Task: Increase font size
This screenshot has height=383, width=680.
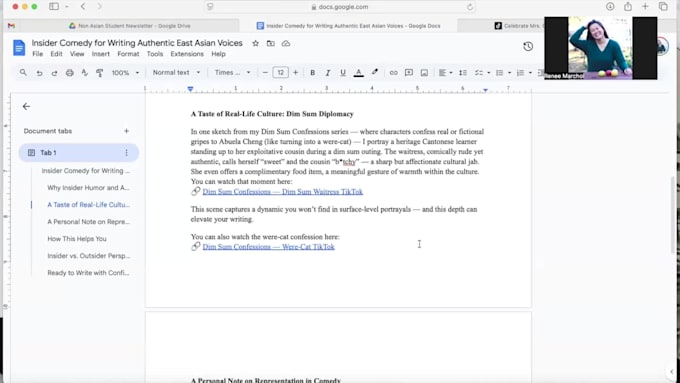Action: [x=295, y=72]
